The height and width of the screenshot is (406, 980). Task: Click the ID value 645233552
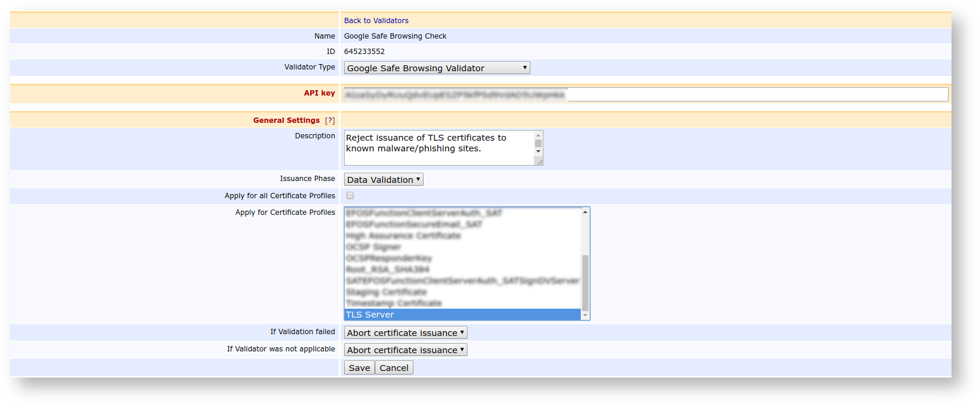coord(364,52)
